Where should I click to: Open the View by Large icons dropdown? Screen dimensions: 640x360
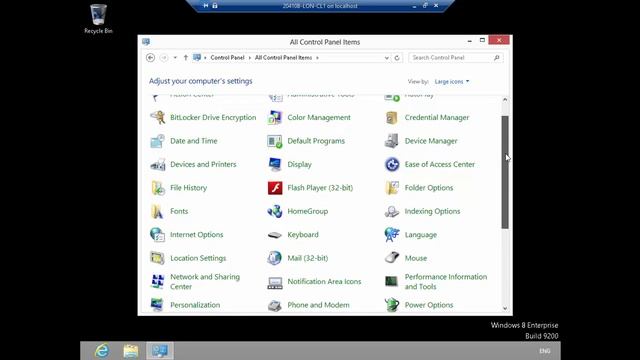point(452,82)
